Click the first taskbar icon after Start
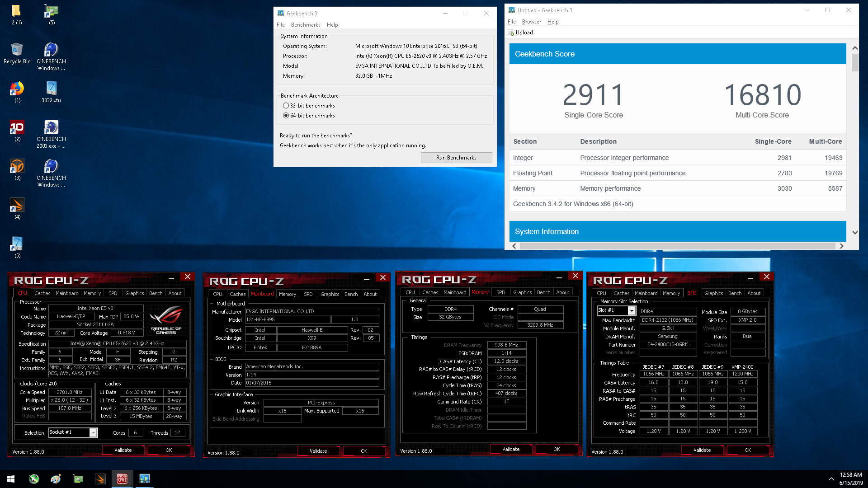This screenshot has width=868, height=488. click(33, 479)
